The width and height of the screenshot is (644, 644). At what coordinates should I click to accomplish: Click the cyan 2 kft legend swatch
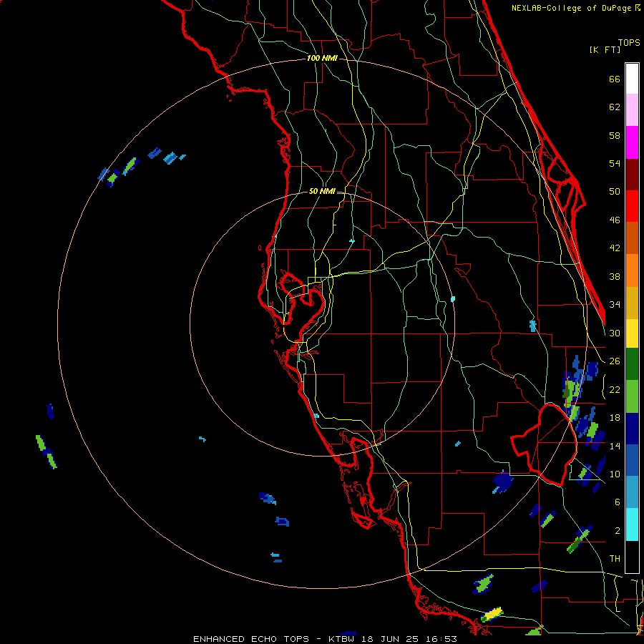coord(632,525)
